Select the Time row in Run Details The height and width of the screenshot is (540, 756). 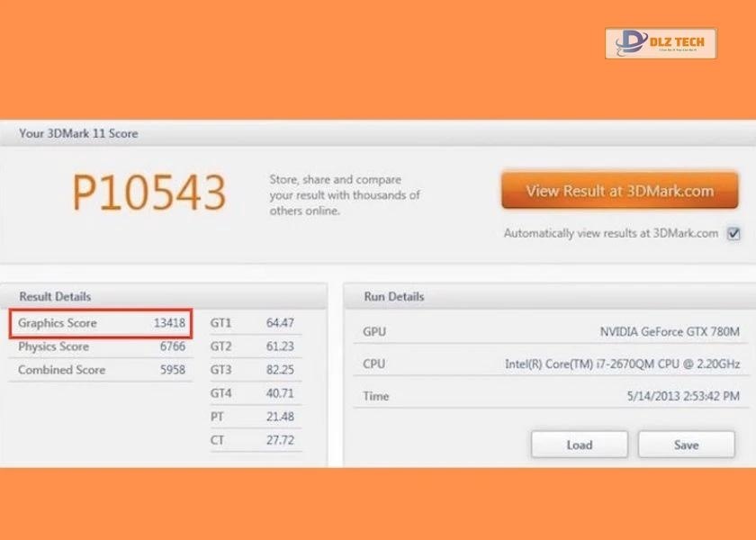[550, 396]
